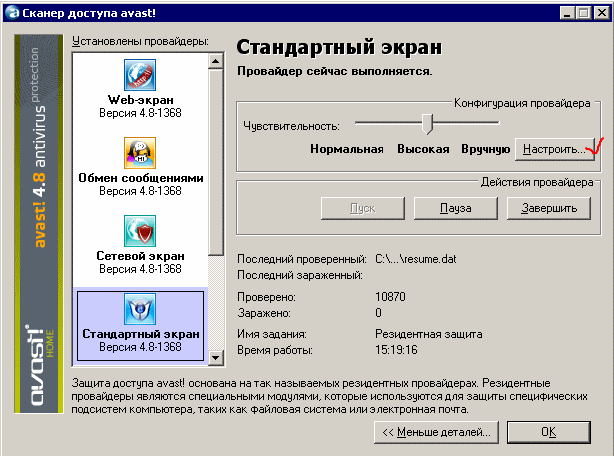Click the scanned count 10870
Image resolution: width=614 pixels, height=456 pixels.
tap(390, 297)
